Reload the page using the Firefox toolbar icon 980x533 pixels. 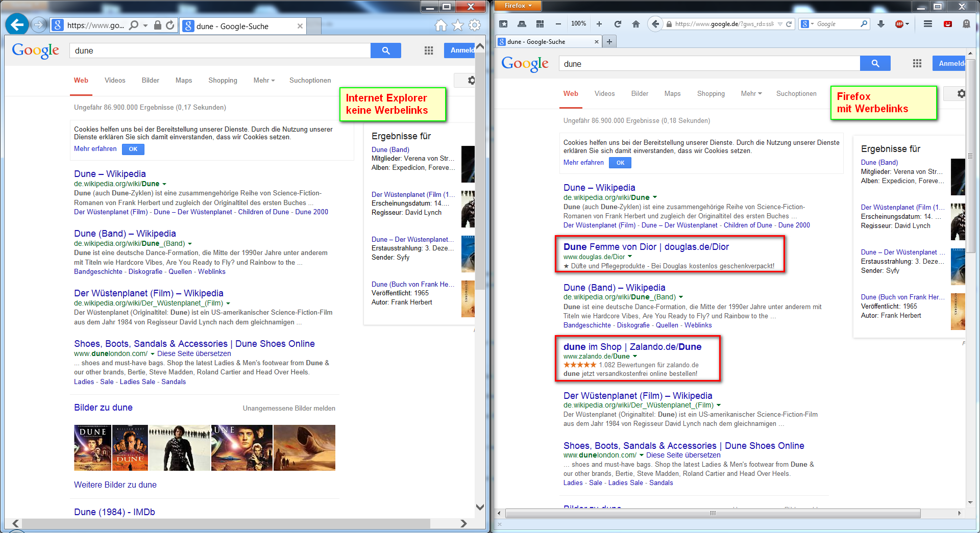point(618,24)
